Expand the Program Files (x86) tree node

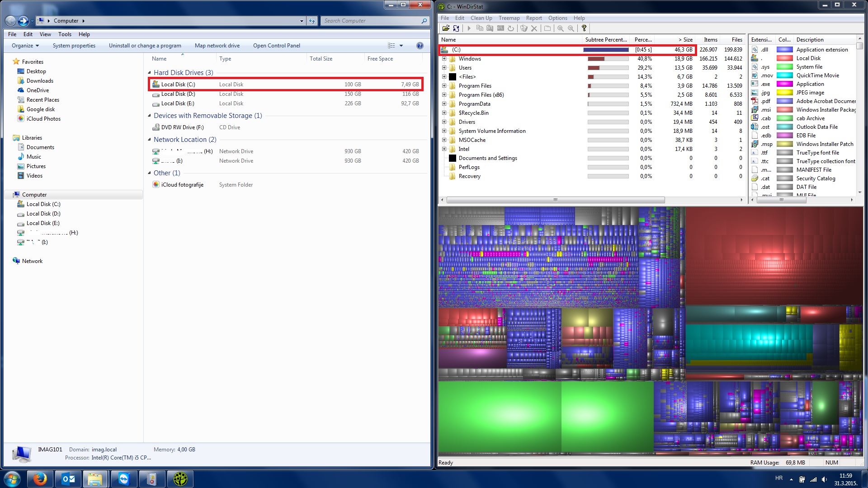(x=444, y=95)
